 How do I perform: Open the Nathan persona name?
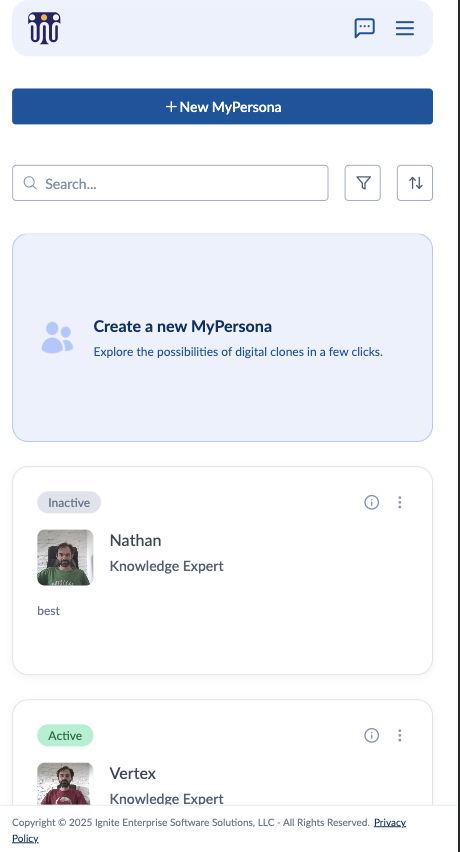coord(135,541)
